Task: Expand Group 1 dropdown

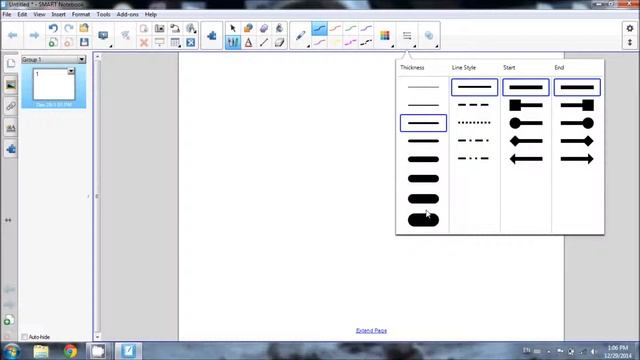Action: pos(82,60)
